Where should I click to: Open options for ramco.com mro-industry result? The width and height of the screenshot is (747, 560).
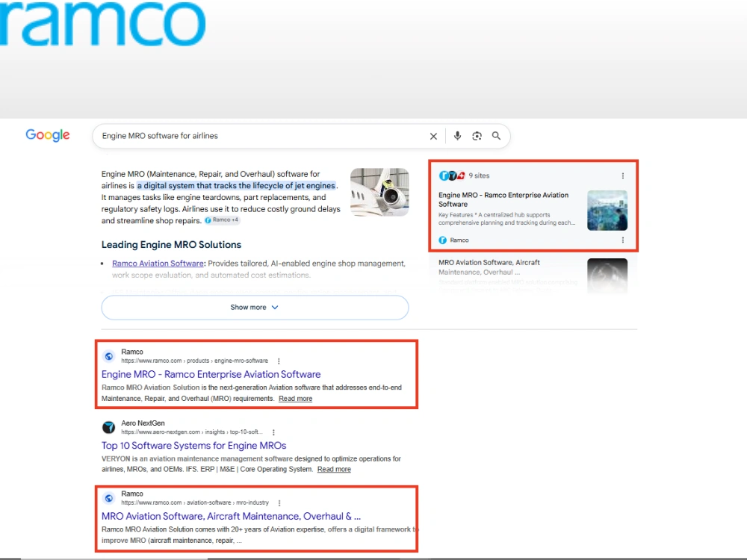click(279, 503)
